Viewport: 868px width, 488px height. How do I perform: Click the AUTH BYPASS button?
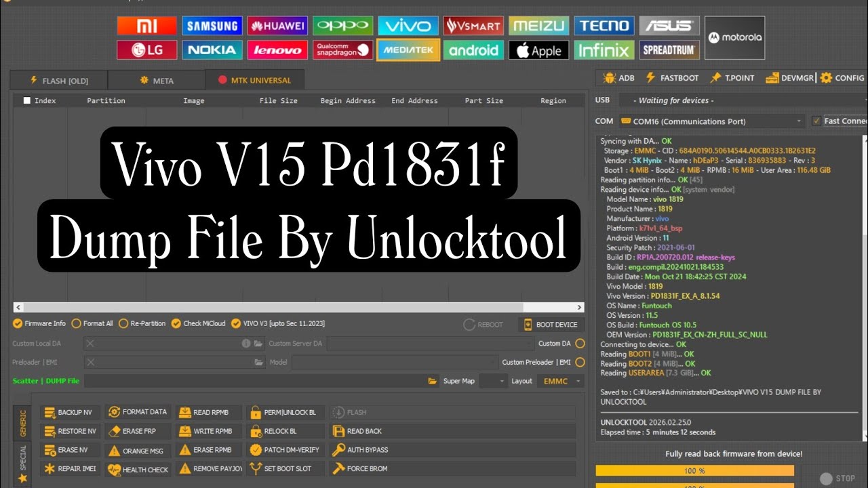[x=452, y=450]
